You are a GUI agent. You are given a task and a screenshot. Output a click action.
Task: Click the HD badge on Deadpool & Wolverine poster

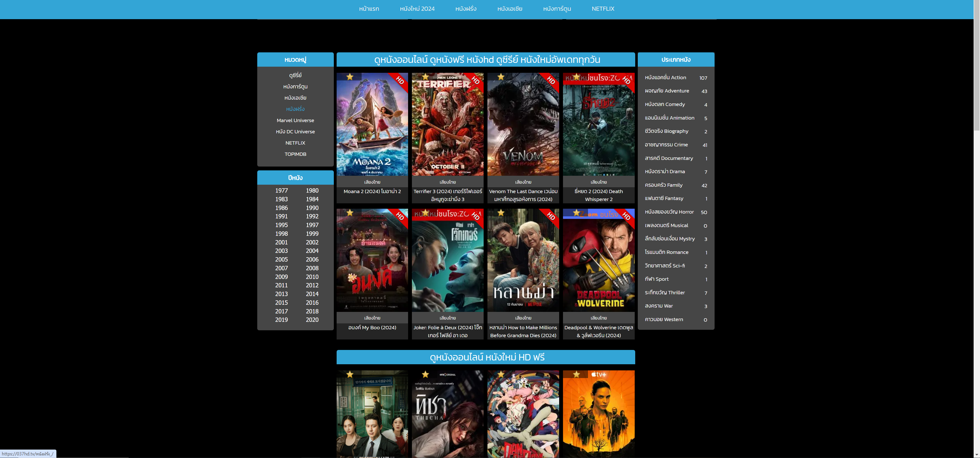pyautogui.click(x=626, y=216)
